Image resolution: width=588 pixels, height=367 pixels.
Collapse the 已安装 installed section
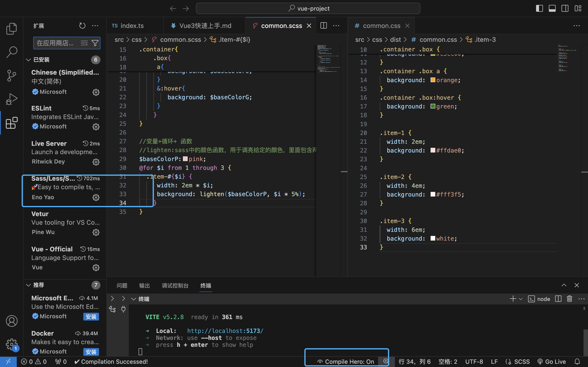coord(28,60)
